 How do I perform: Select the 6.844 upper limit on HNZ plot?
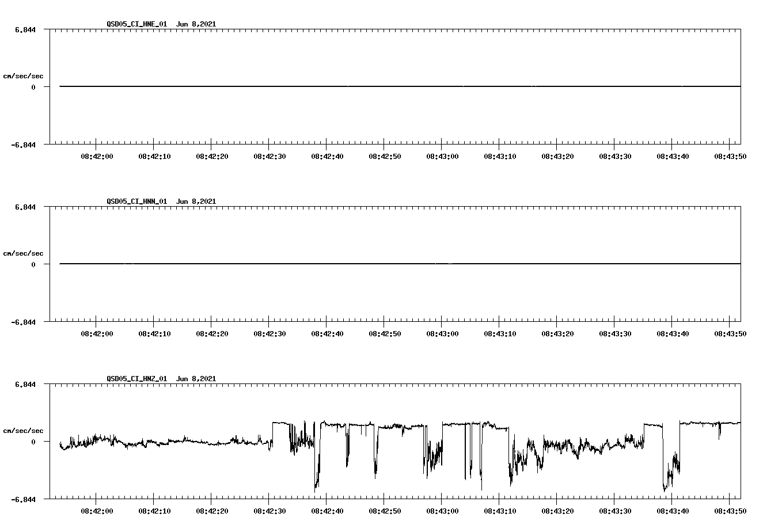pyautogui.click(x=26, y=384)
